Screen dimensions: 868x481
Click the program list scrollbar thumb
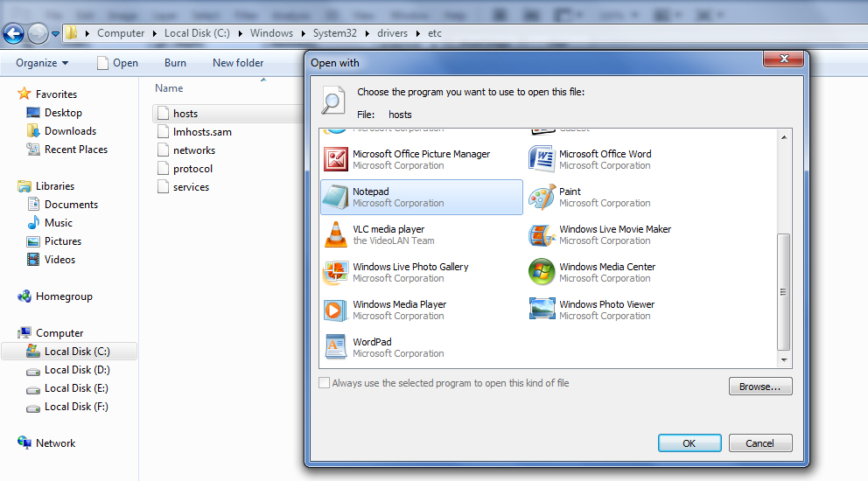[783, 292]
